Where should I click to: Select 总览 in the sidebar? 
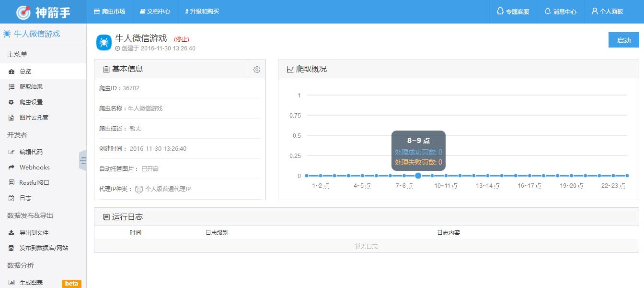point(25,72)
